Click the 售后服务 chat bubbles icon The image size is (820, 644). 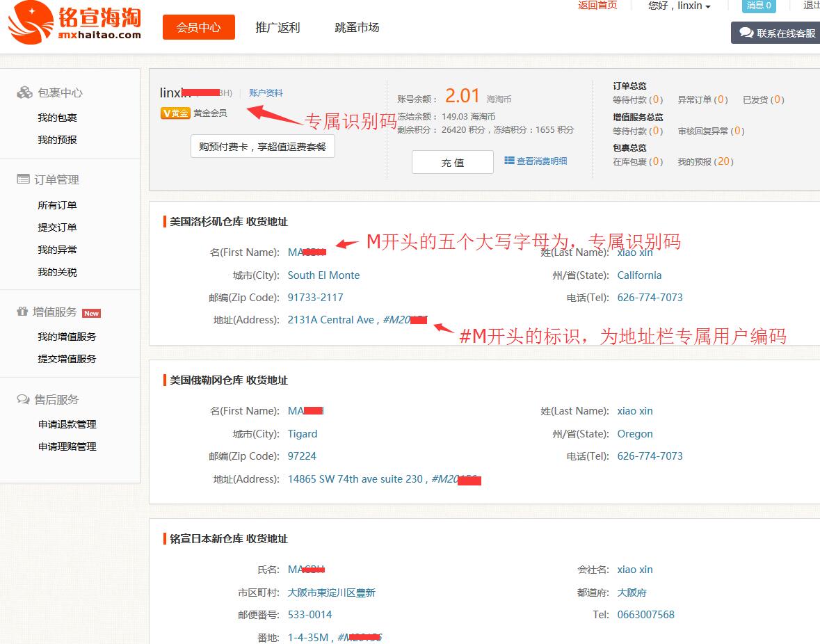[x=23, y=399]
